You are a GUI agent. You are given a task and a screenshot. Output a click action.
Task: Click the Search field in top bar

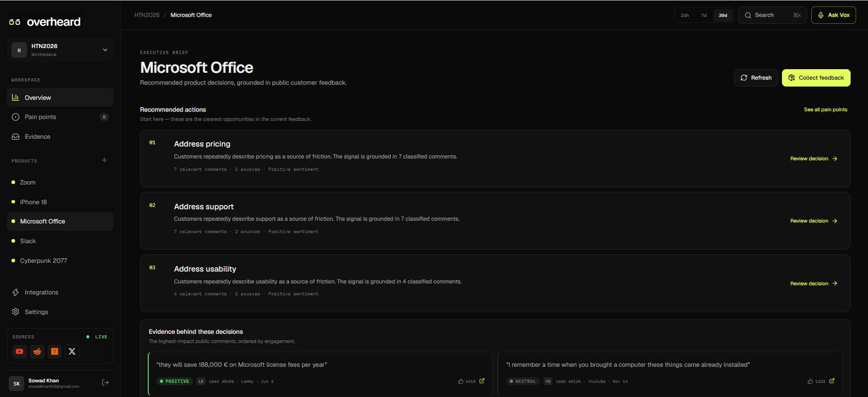(x=772, y=15)
